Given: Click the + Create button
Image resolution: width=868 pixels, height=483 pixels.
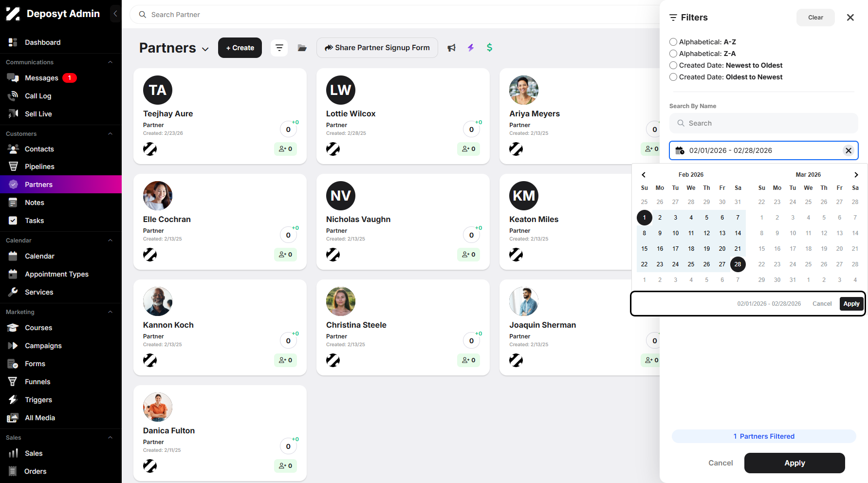Looking at the screenshot, I should point(240,48).
